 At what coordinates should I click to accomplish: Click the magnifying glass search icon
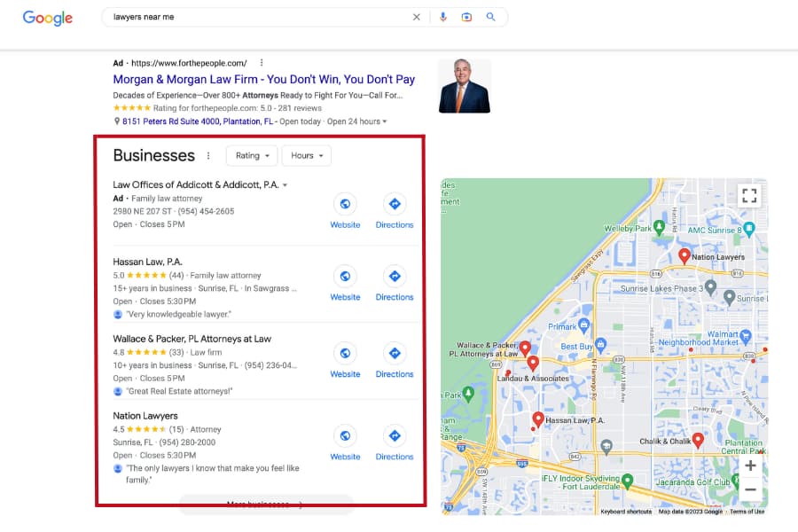tap(491, 17)
